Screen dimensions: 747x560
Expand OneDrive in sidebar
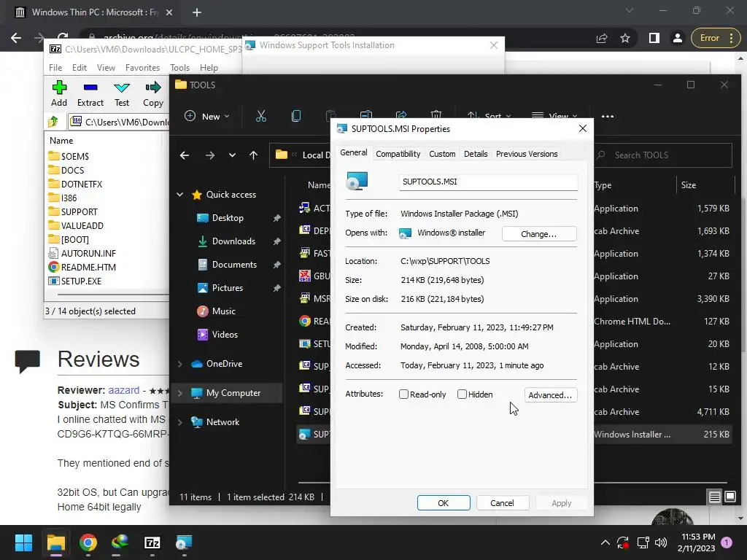[x=180, y=364]
